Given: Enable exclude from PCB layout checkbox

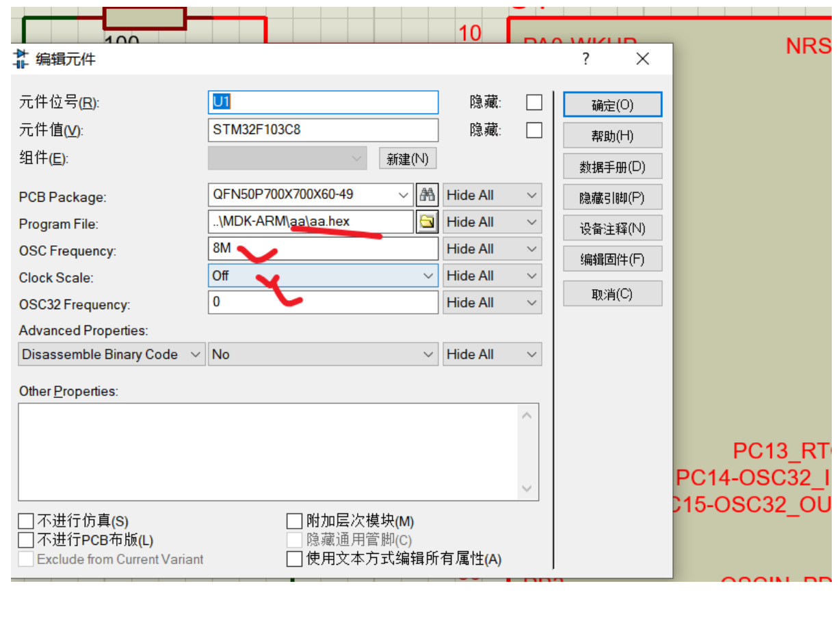Looking at the screenshot, I should (x=26, y=540).
